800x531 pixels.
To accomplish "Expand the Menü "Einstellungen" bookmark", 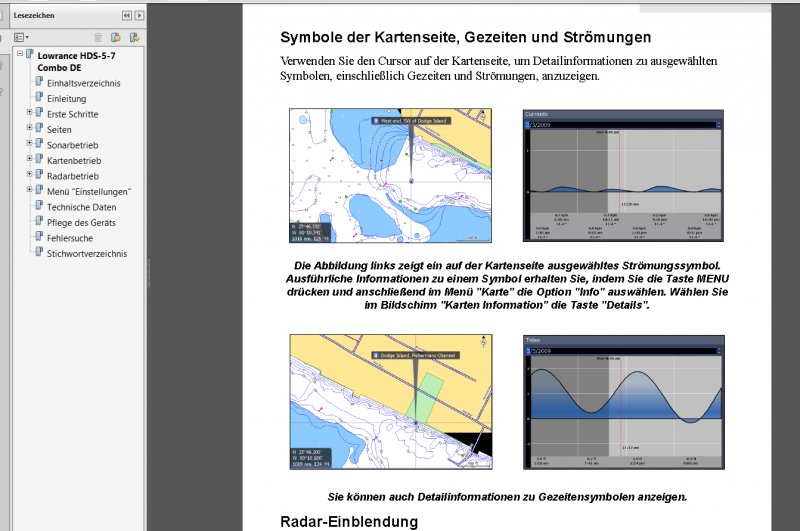I will 30,191.
